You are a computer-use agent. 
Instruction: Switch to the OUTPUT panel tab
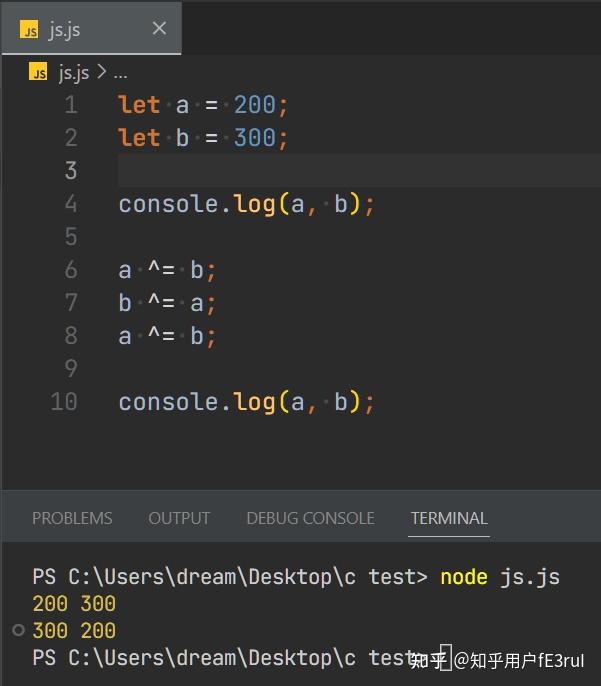coord(179,518)
